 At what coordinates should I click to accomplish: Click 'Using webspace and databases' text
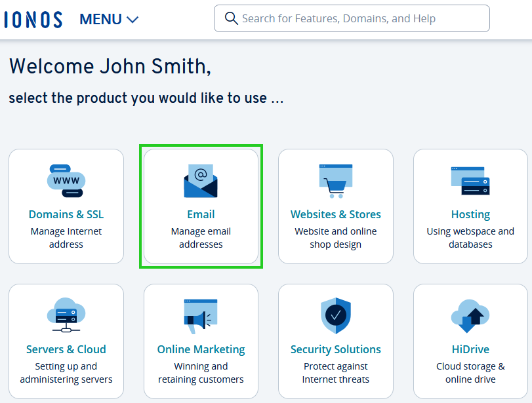coord(470,238)
